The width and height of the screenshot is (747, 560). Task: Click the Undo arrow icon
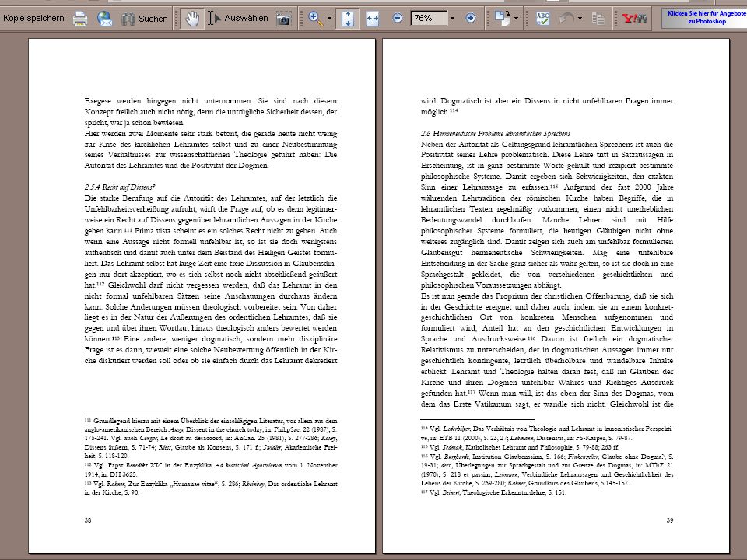[x=566, y=19]
